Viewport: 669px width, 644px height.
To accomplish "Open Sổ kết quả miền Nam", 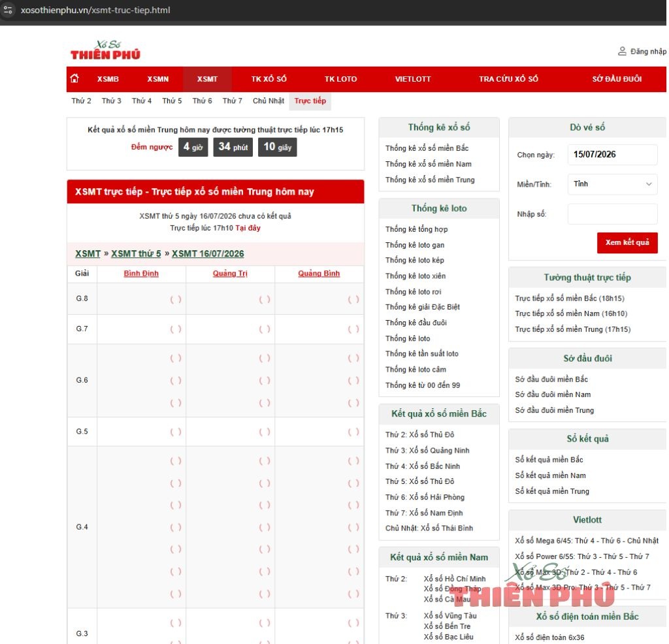I will (x=550, y=475).
